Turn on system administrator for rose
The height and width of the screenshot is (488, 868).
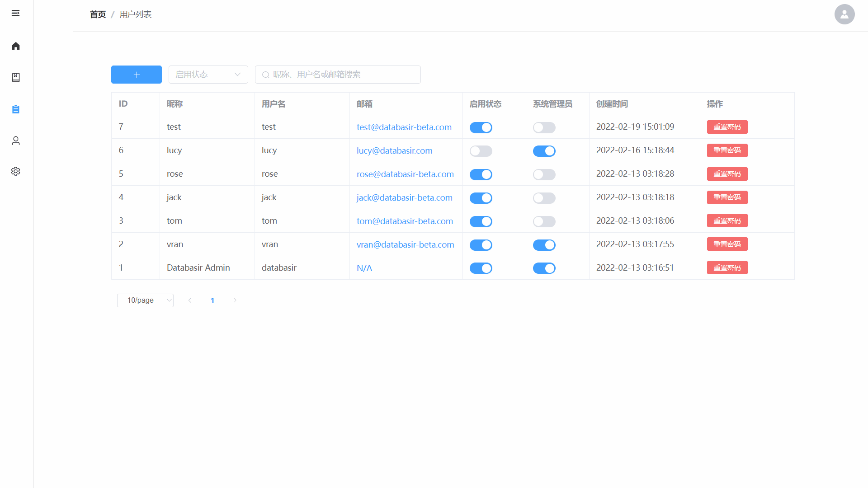[544, 174]
